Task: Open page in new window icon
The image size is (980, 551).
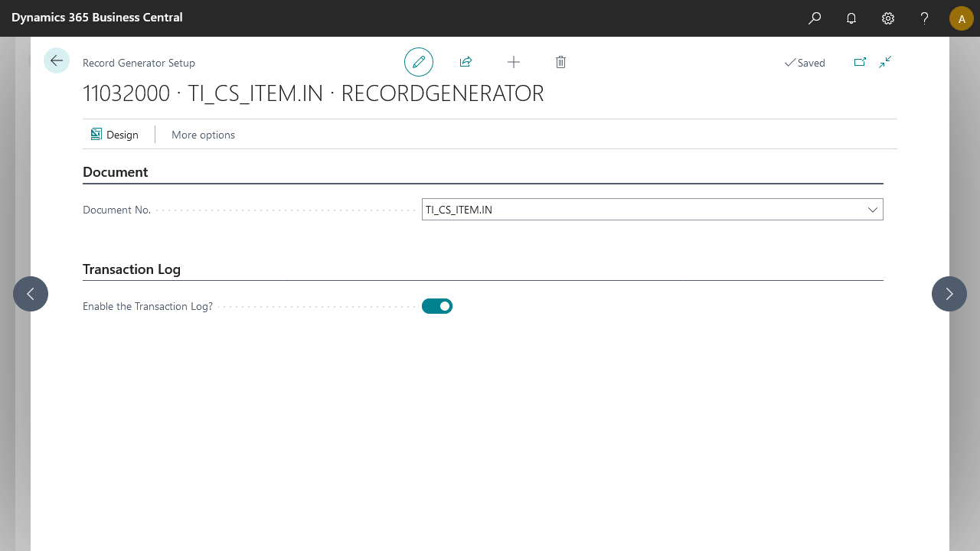Action: click(x=860, y=62)
